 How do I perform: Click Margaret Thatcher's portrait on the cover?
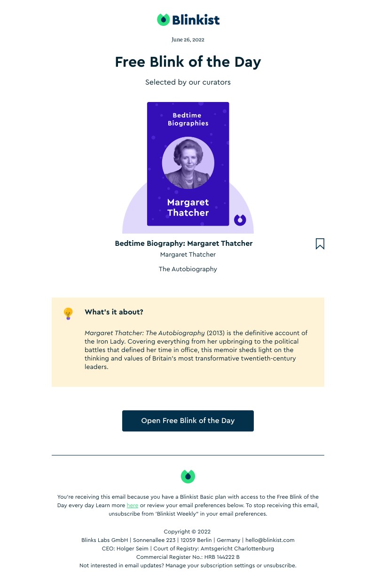188,163
